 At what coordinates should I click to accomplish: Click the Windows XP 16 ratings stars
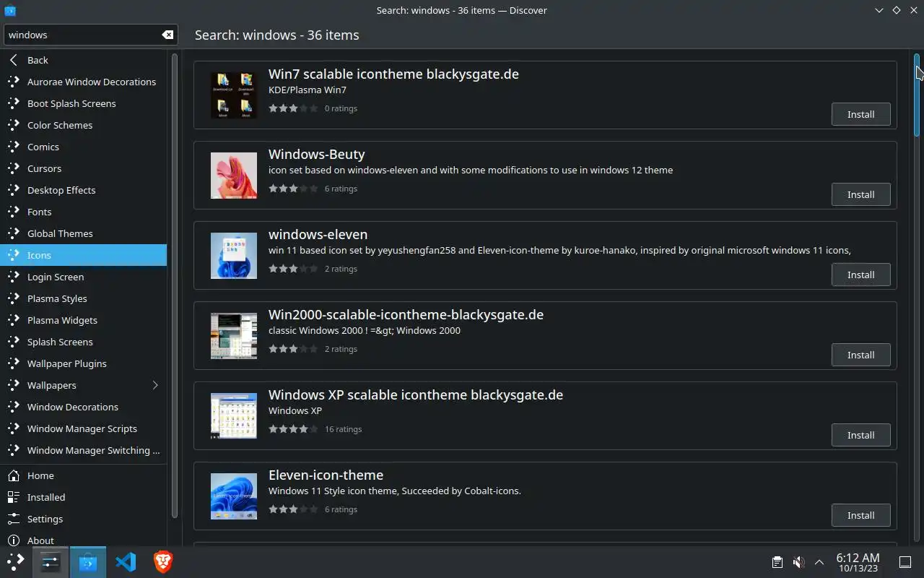click(x=293, y=429)
